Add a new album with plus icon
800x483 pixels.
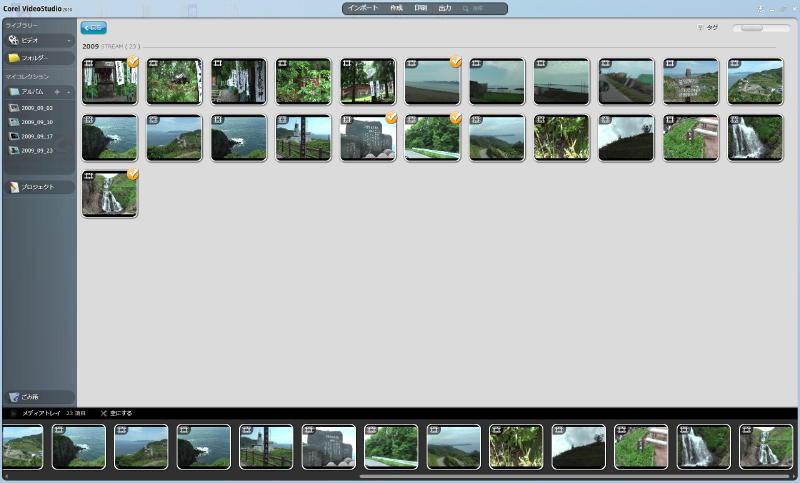(x=57, y=92)
